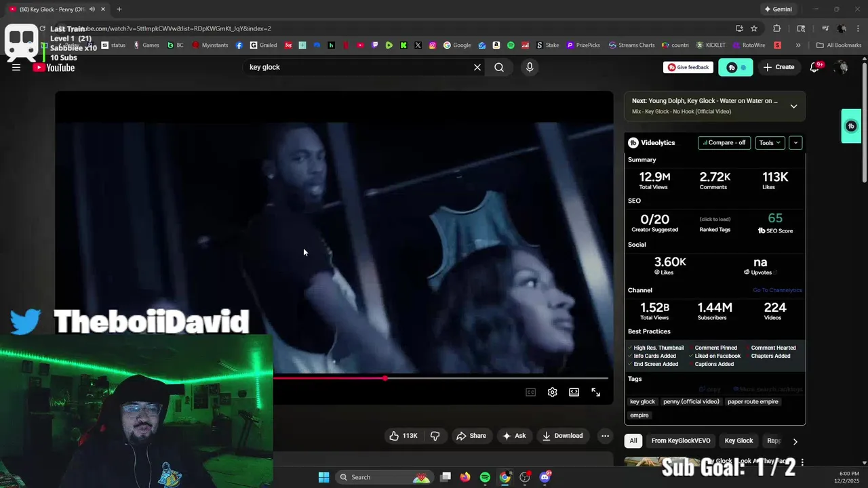Select the Key Glock filter chip
868x488 pixels.
pyautogui.click(x=738, y=441)
